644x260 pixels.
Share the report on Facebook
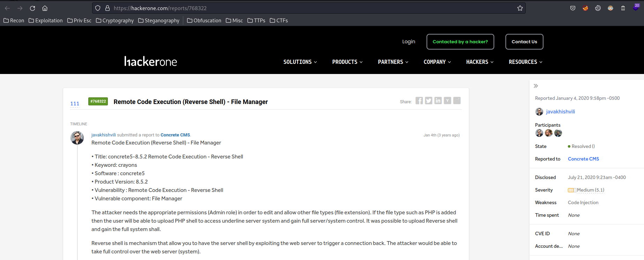(419, 101)
